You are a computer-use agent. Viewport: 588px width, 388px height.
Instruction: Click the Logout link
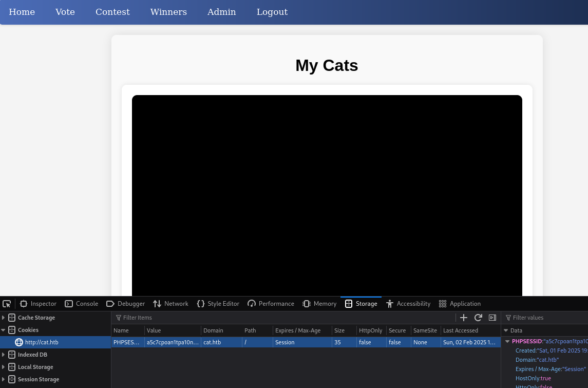(x=272, y=12)
